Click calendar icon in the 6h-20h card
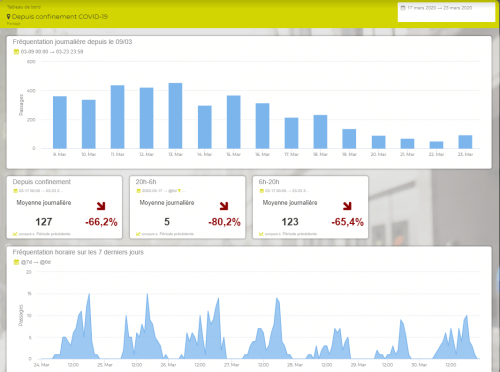Viewport: 500px width, 372px height. pyautogui.click(x=262, y=191)
